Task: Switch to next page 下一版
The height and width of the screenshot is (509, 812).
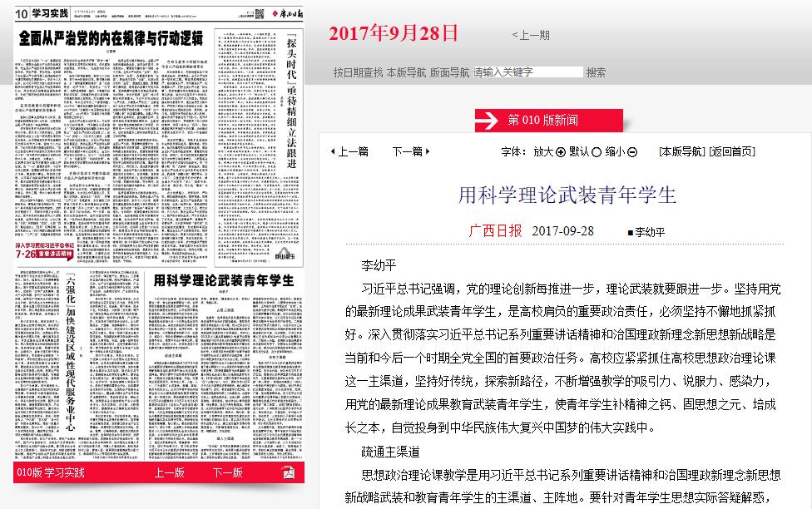Action: [x=227, y=473]
